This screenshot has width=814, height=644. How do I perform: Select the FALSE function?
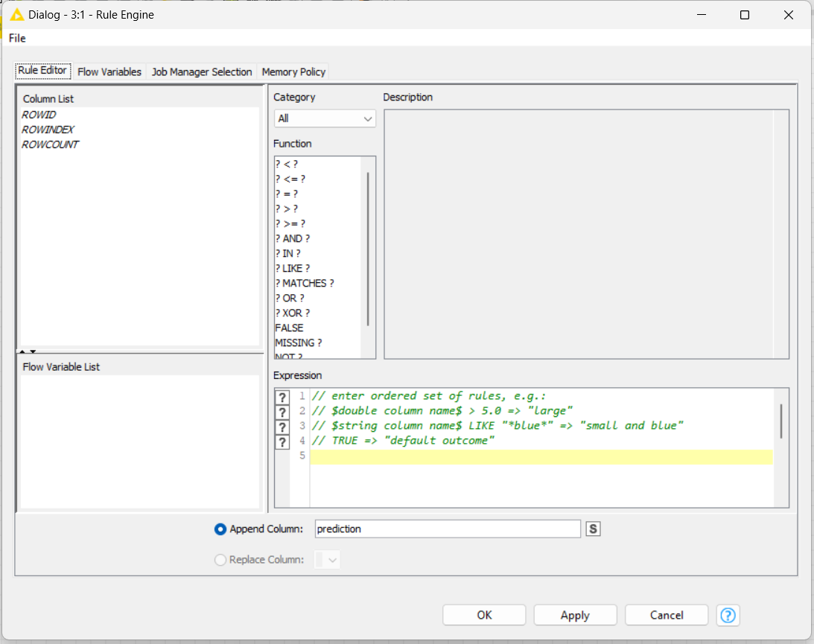289,328
